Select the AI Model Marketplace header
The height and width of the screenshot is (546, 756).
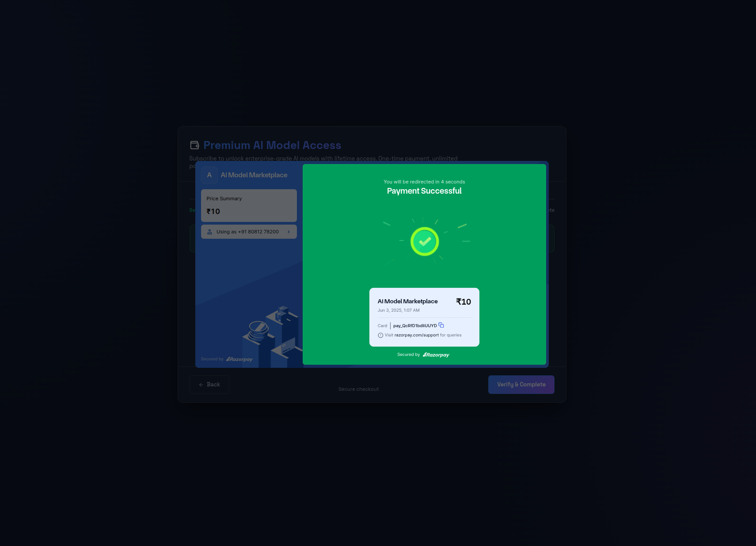[x=254, y=175]
